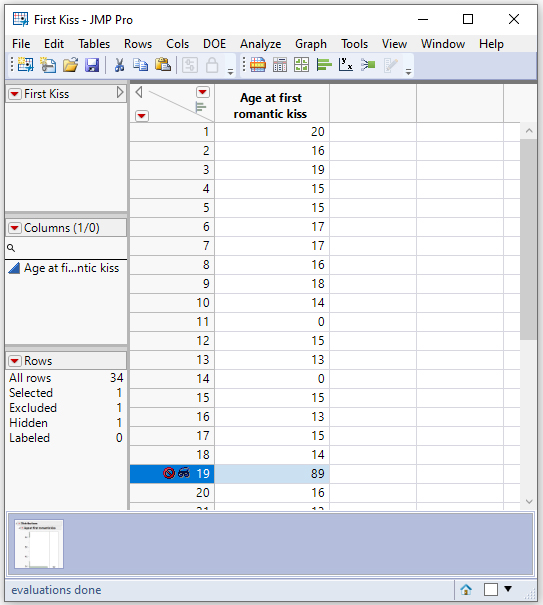Image resolution: width=543 pixels, height=605 pixels.
Task: Click the excluded marker icon on row 19
Action: pos(169,473)
